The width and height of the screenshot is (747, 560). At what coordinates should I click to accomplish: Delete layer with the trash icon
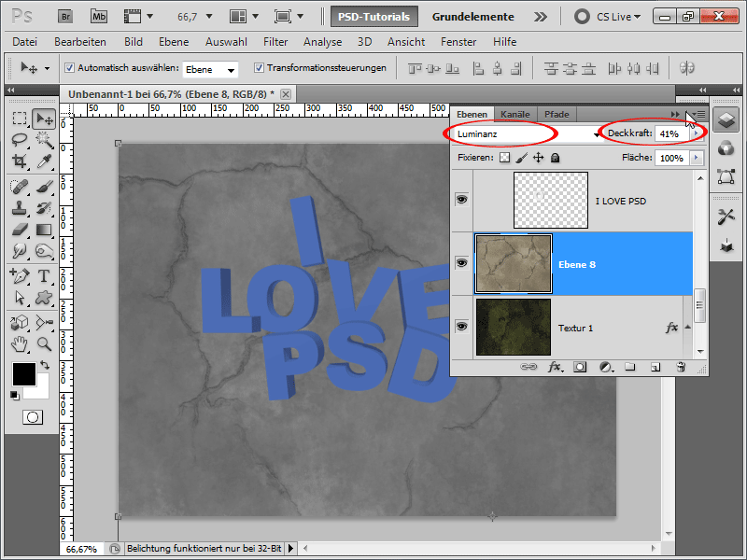(682, 367)
